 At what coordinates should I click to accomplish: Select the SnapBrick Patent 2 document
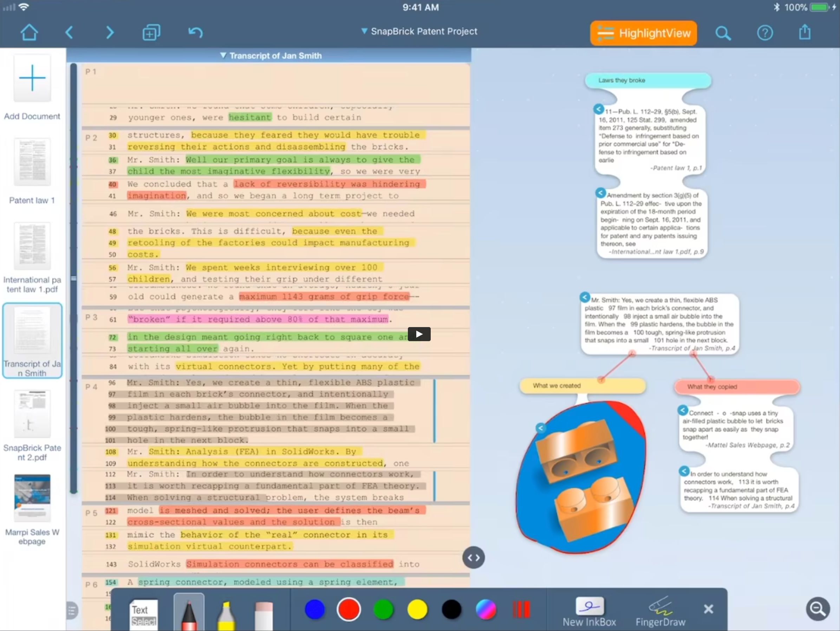32,418
